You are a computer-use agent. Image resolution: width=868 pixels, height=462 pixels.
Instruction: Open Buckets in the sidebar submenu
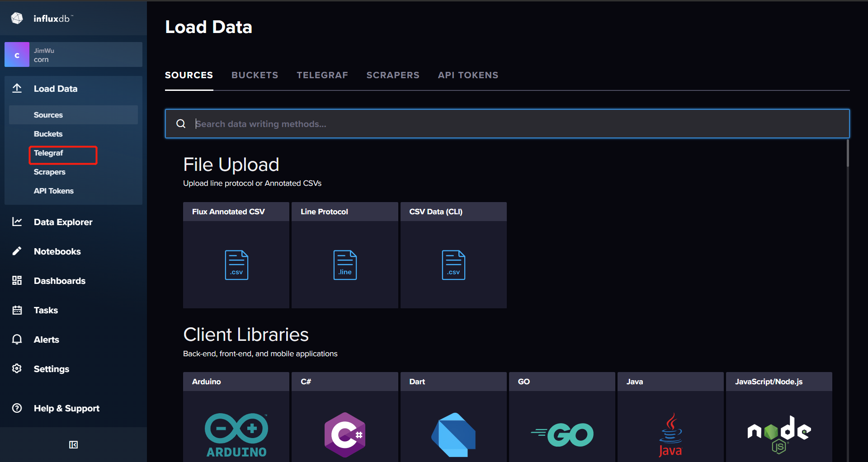[x=48, y=134]
